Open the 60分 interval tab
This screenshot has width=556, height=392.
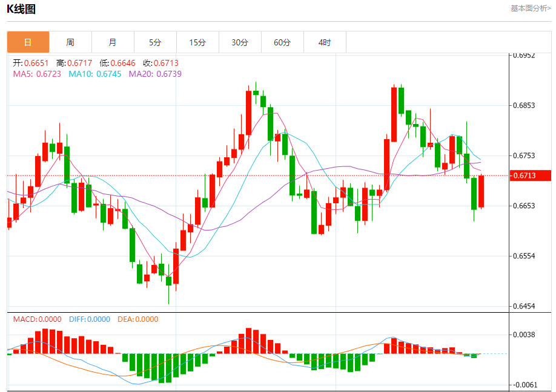282,42
